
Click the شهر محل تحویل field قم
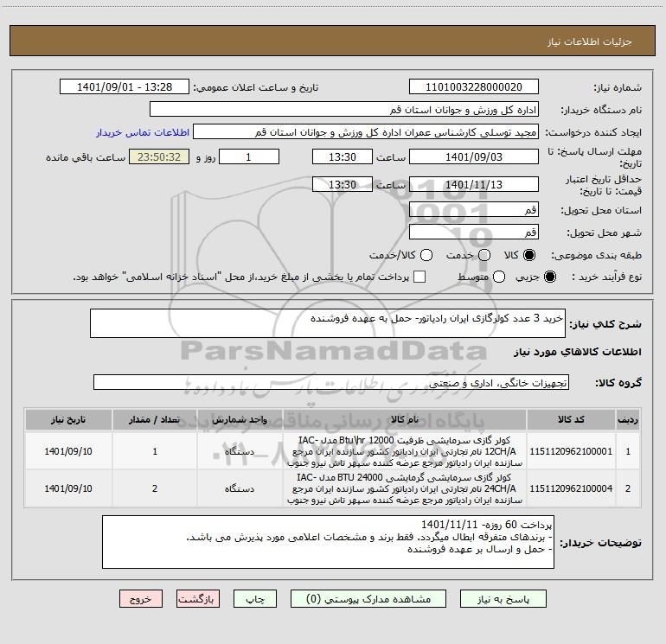(x=474, y=233)
